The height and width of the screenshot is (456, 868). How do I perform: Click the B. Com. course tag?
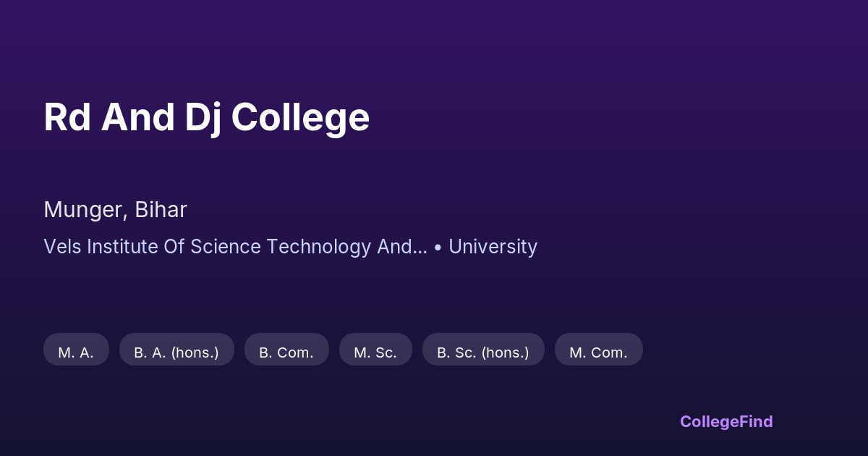[286, 352]
